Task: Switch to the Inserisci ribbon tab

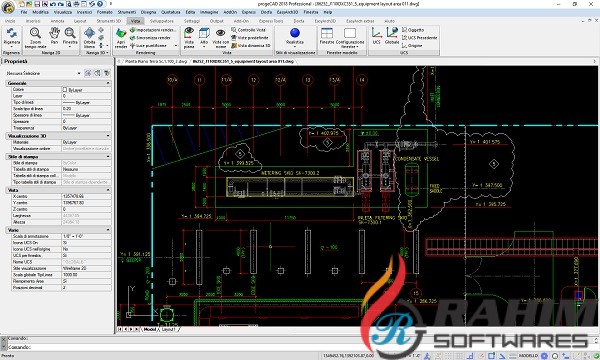Action: (x=33, y=21)
